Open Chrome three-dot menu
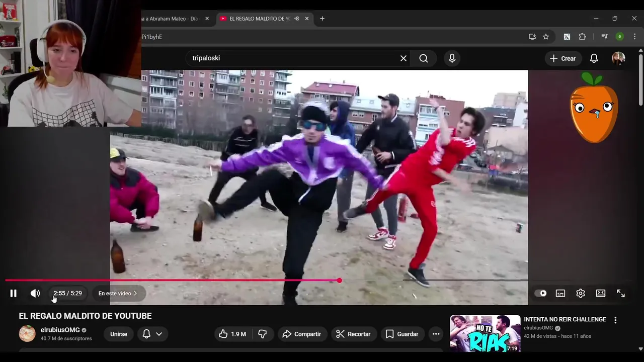Screen dimensions: 644x362 tap(634, 37)
